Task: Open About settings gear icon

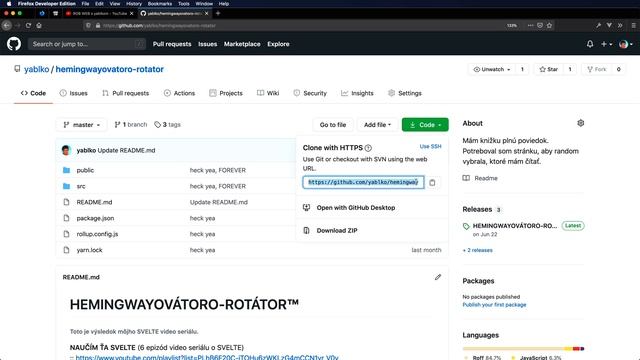Action: (x=580, y=123)
